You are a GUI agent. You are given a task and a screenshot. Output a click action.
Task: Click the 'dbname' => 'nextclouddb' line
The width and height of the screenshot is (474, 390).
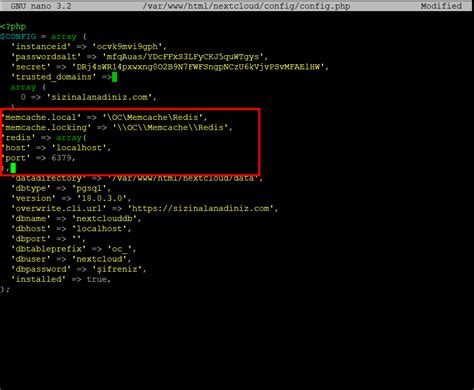click(x=76, y=219)
